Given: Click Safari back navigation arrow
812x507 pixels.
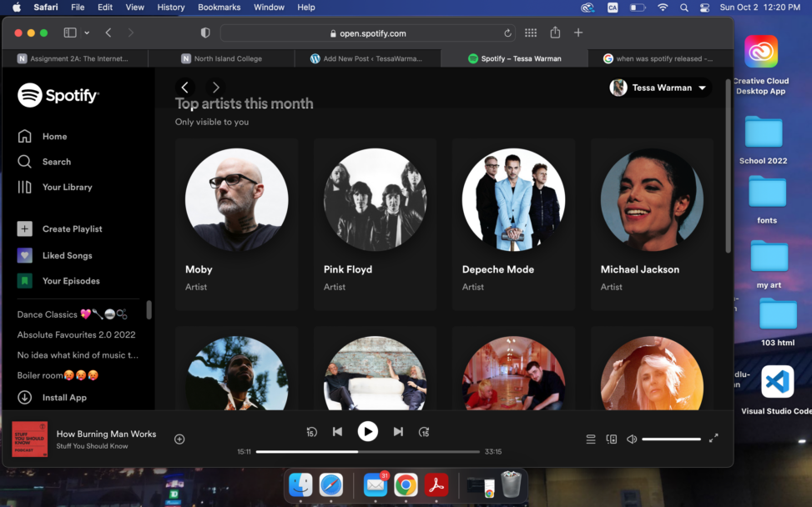Looking at the screenshot, I should click(108, 33).
